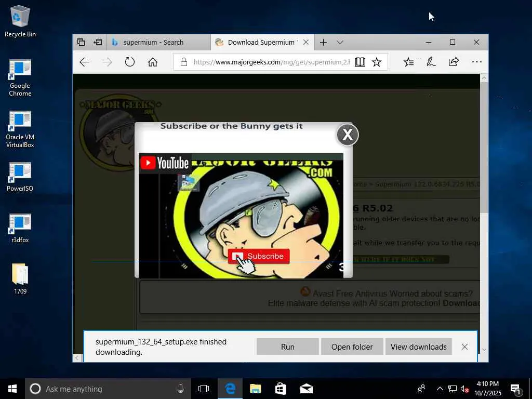532x399 pixels.
Task: Open File Explorer from taskbar
Action: [x=255, y=389]
